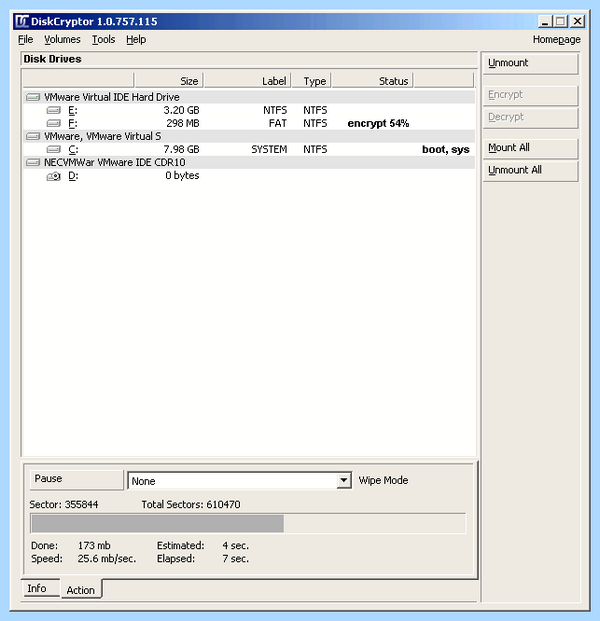Minimize the DiskCryptor window
This screenshot has height=621, width=600.
pos(545,21)
